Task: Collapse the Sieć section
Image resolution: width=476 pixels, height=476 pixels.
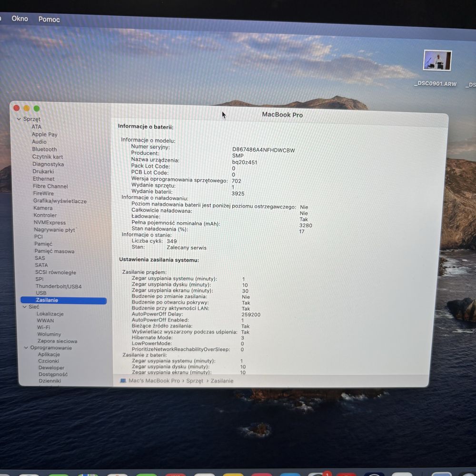Action: point(25,307)
